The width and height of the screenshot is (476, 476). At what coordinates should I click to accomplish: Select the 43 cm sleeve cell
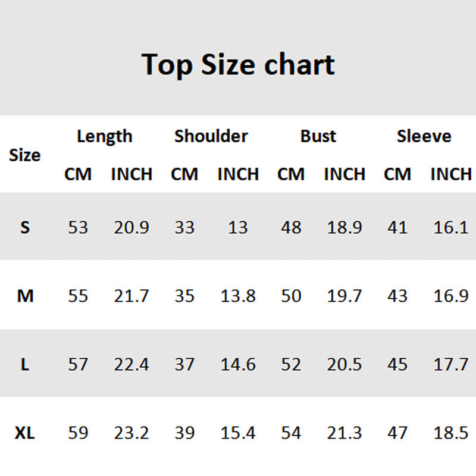397,296
